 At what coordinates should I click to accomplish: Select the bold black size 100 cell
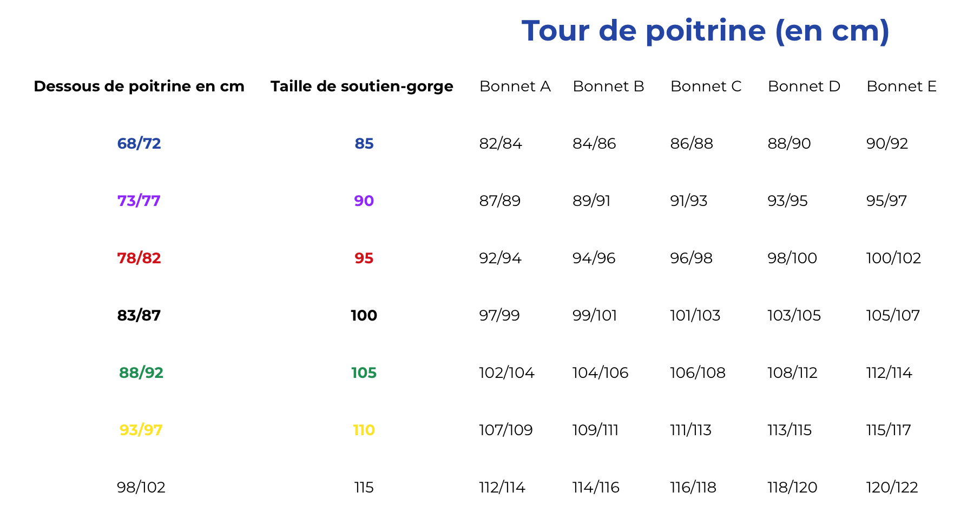coord(364,316)
